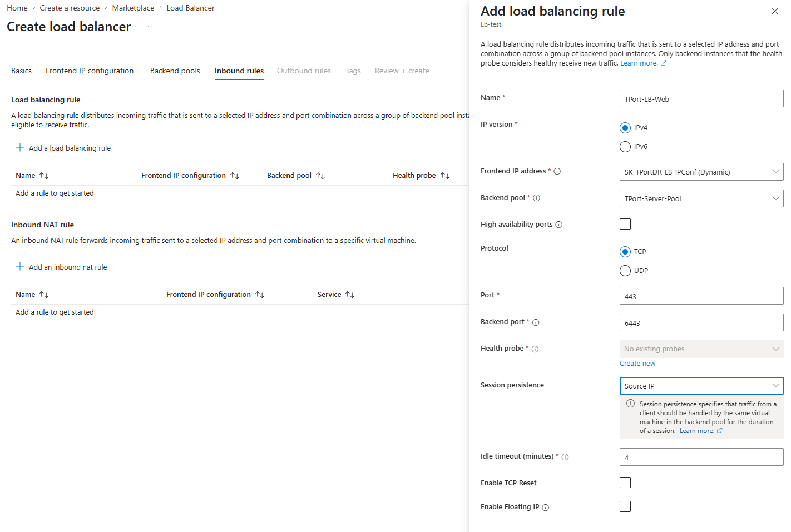Navigate to Marketplace breadcrumb
Viewport: 791px width, 532px height.
click(x=133, y=8)
